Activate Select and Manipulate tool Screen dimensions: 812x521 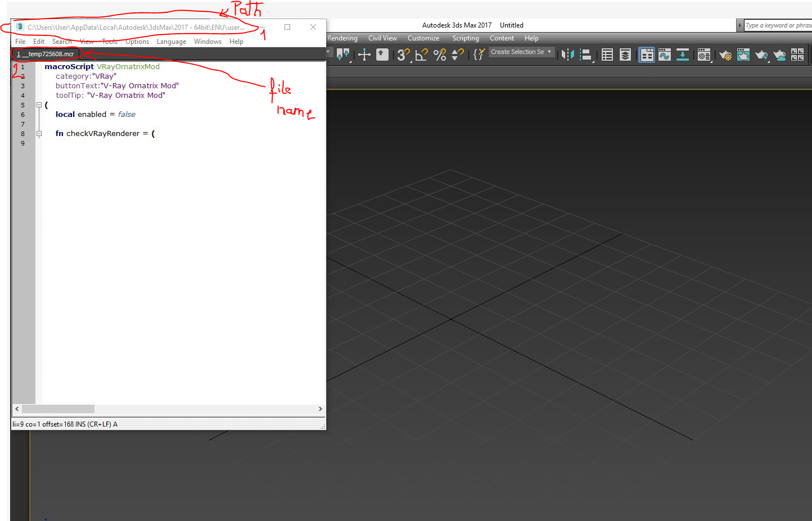click(364, 55)
